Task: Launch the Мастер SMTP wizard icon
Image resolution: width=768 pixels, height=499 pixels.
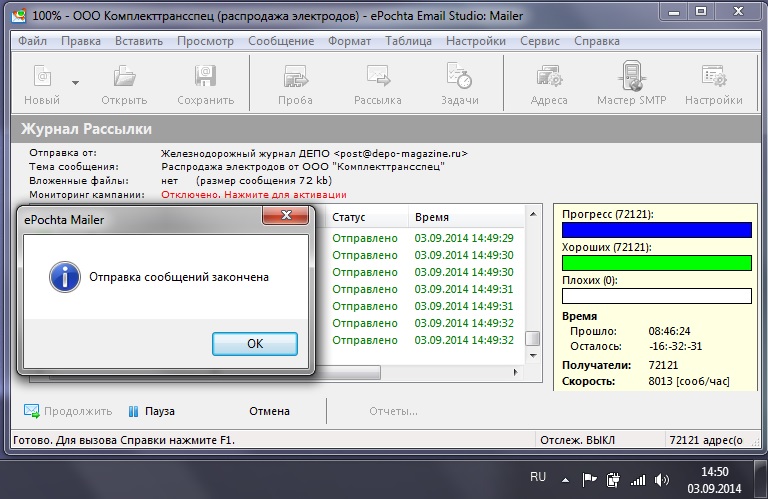Action: pos(632,76)
